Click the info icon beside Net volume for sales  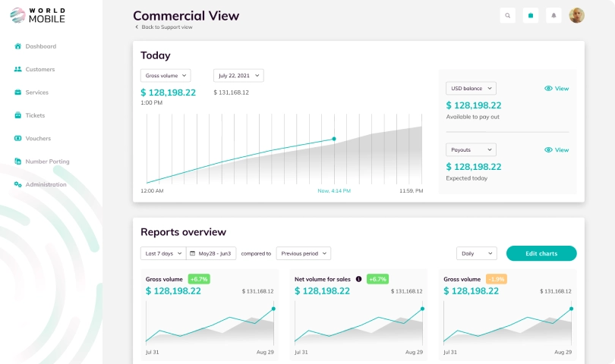pos(358,279)
